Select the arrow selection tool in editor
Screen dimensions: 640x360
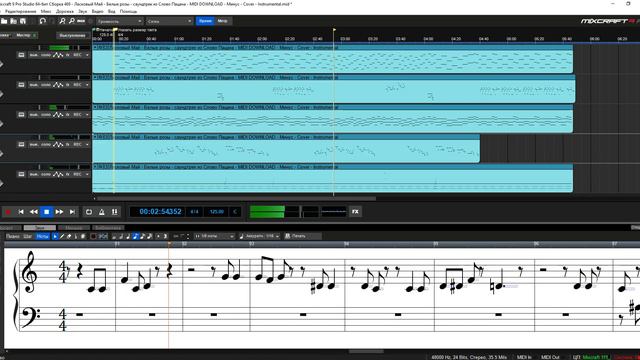click(55, 236)
